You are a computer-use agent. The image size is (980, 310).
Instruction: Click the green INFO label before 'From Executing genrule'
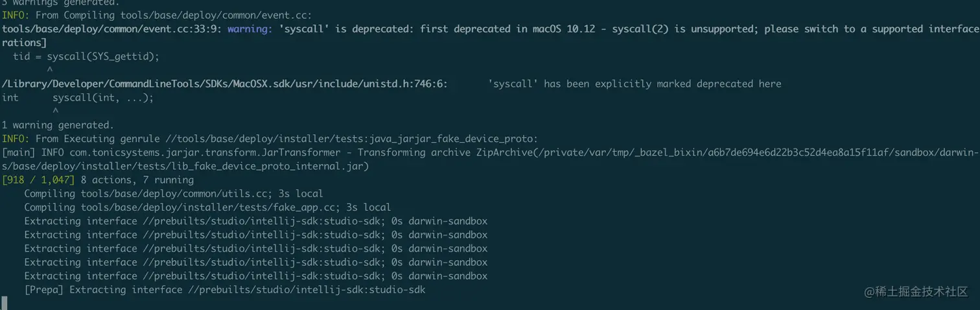pyautogui.click(x=16, y=139)
